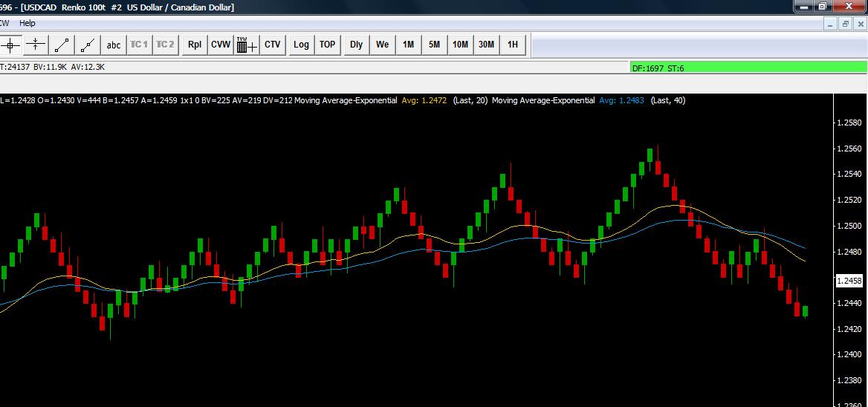Viewport: 868px width, 407px height.
Task: Click the CTV toolbar button
Action: click(x=272, y=45)
